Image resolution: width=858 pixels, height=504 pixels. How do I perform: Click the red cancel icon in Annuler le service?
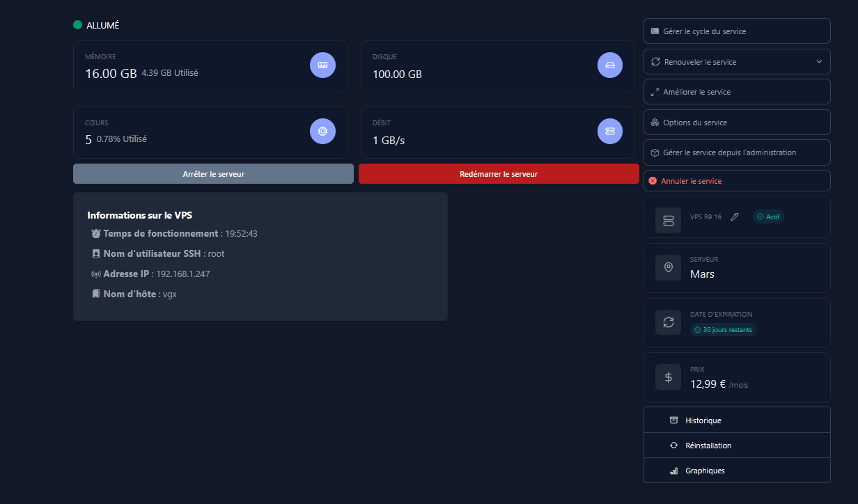point(653,181)
